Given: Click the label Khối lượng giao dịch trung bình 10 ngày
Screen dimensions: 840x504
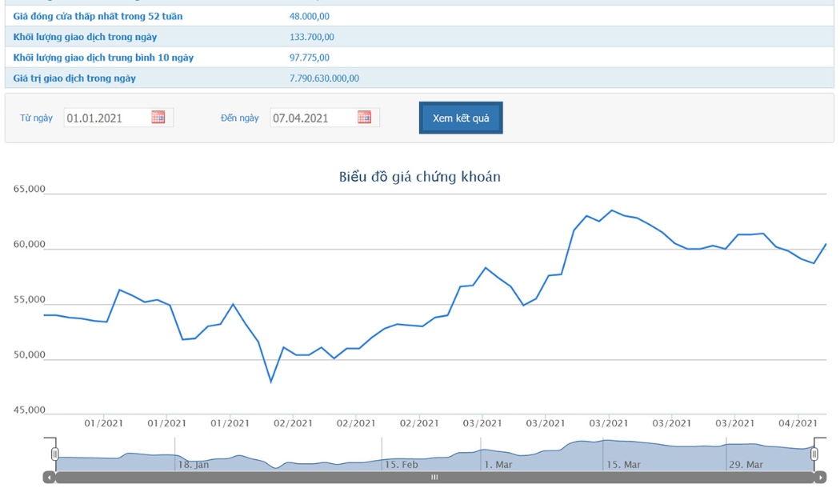Looking at the screenshot, I should coord(103,58).
